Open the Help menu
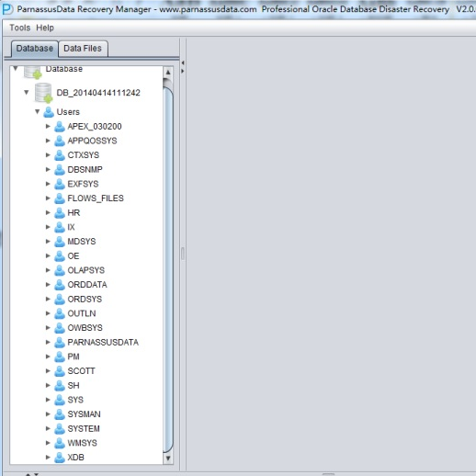The image size is (476, 476). coord(45,28)
